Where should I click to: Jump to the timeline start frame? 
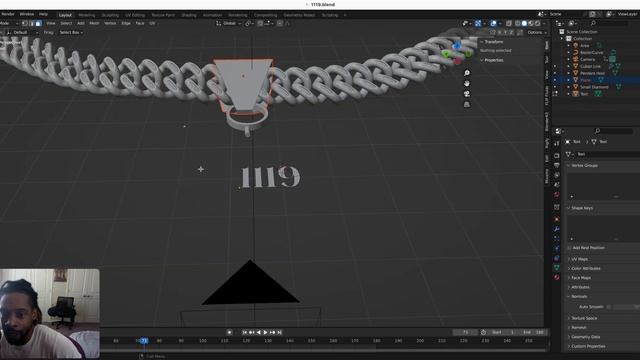tap(244, 332)
